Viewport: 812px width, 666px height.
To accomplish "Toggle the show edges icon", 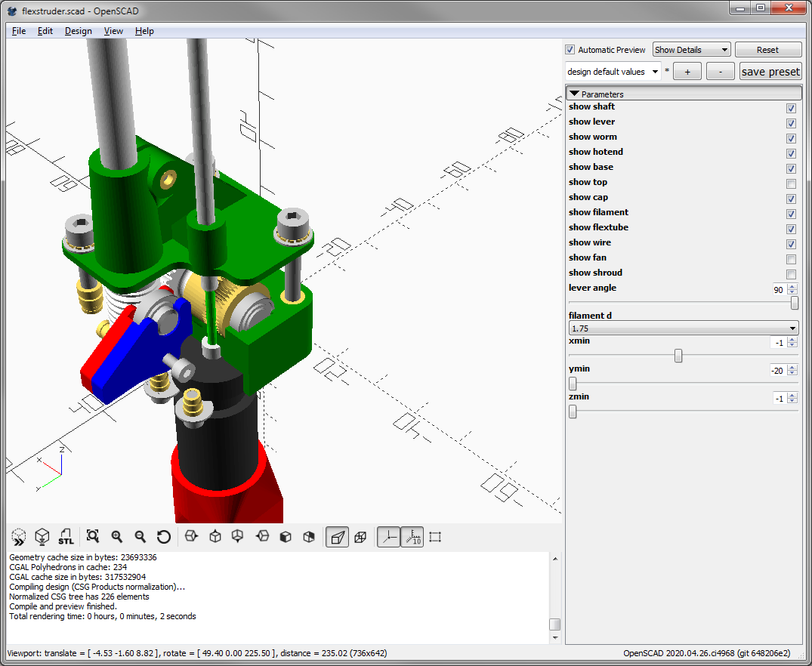I will point(435,537).
